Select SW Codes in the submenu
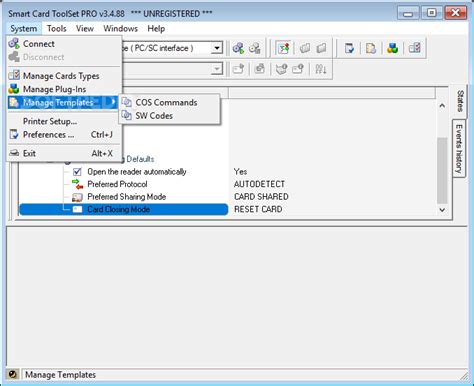Viewport: 474px width, 386px height. coord(170,116)
